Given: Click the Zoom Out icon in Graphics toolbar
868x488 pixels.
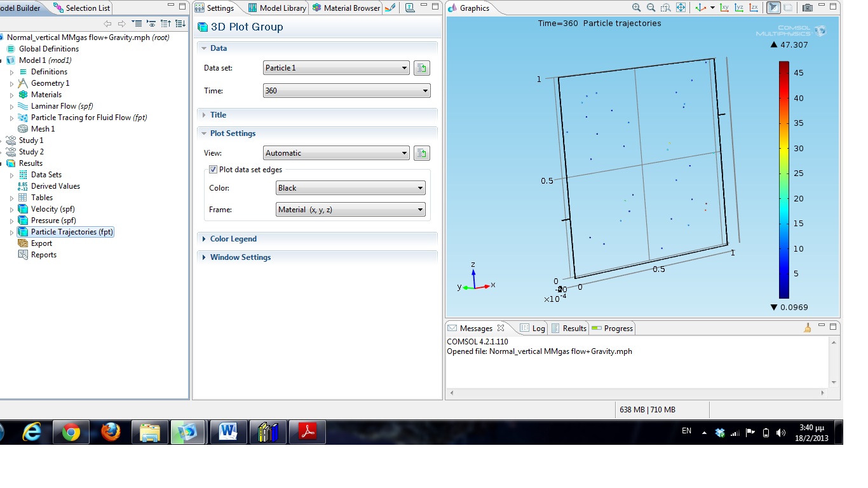Looking at the screenshot, I should click(651, 8).
